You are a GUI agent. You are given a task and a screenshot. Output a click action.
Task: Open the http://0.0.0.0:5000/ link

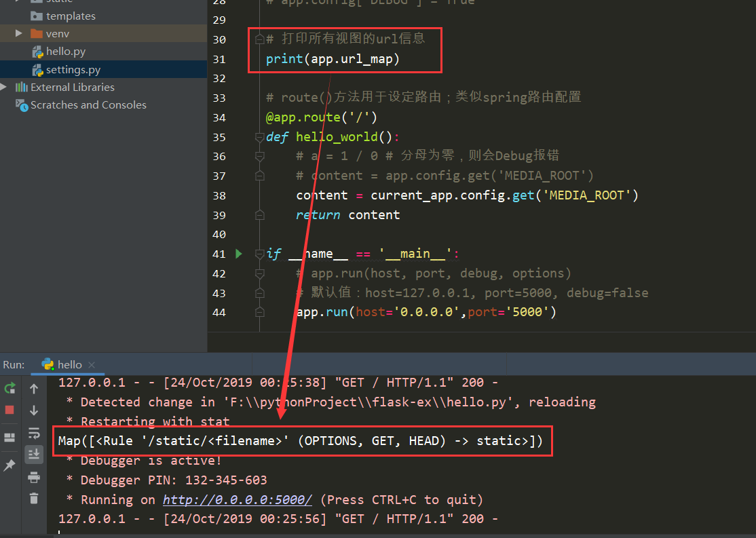(x=238, y=500)
